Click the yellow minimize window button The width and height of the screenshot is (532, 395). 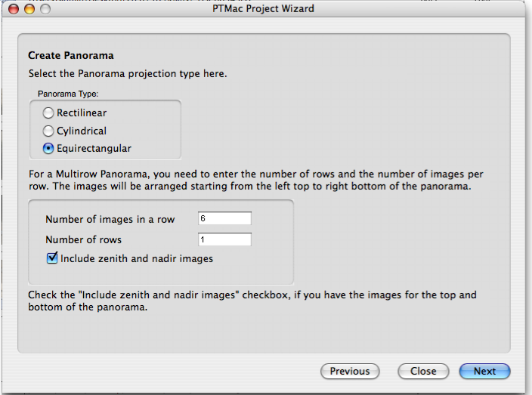click(x=30, y=9)
